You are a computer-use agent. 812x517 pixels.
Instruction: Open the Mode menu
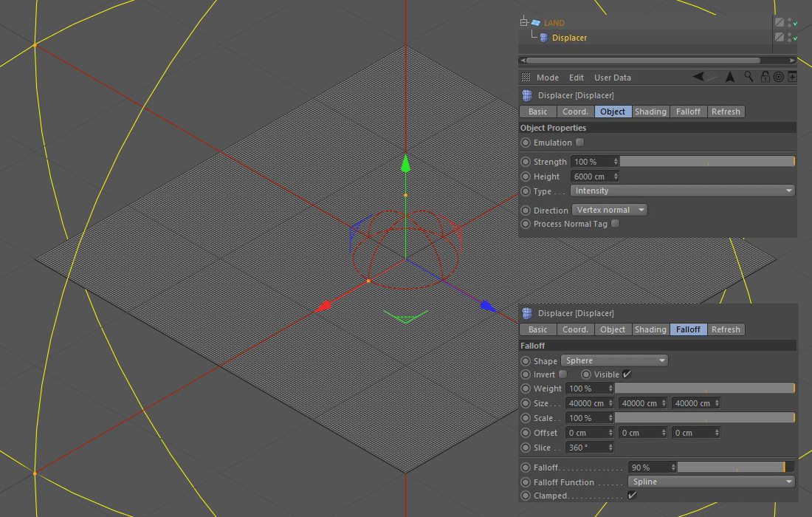[x=547, y=78]
